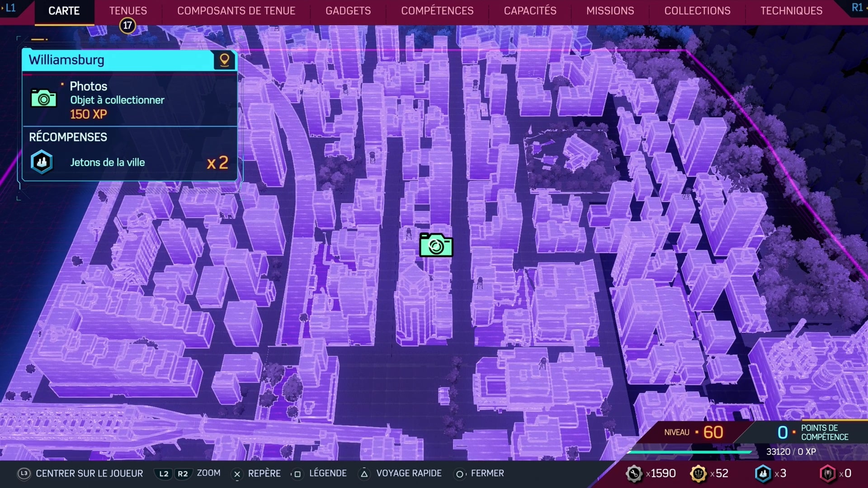Click the MISSIONS tab
The height and width of the screenshot is (488, 868).
pyautogui.click(x=610, y=10)
